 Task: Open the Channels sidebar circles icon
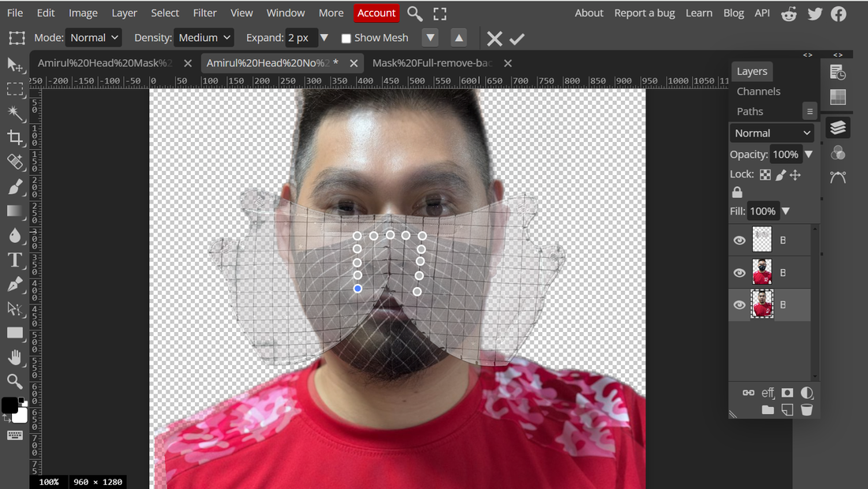[x=837, y=153]
